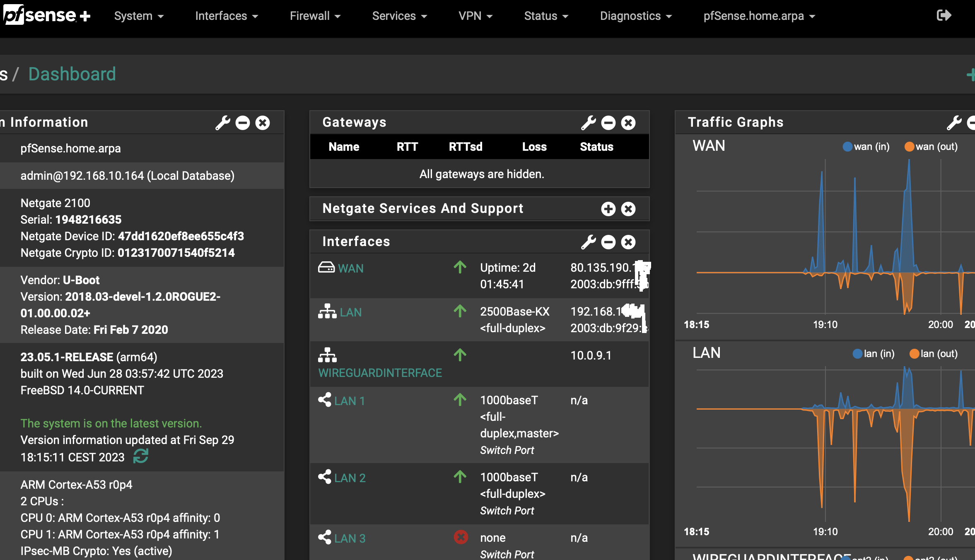Open the Diagnostics dropdown menu
975x560 pixels.
636,16
